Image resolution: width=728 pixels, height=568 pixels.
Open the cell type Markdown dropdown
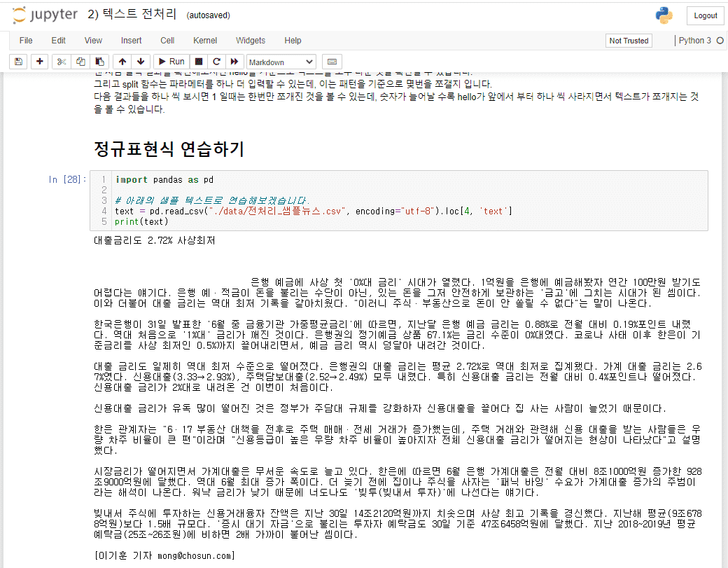[281, 62]
